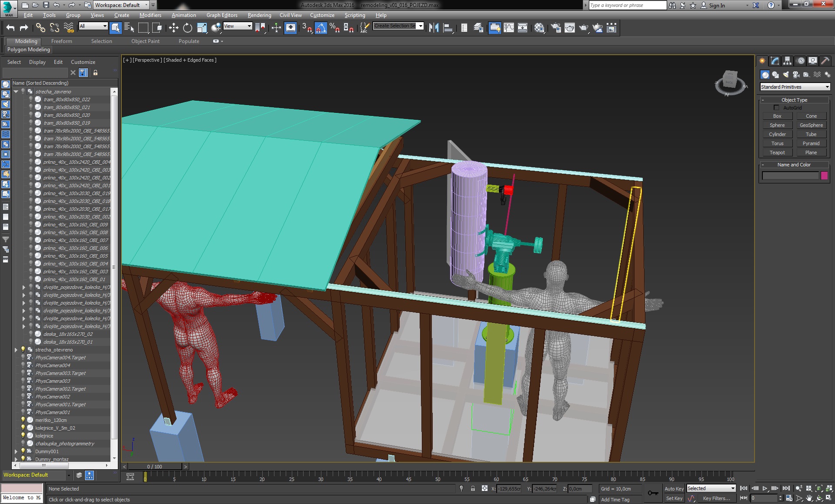
Task: Open the Utilities hammer panel tab
Action: (825, 61)
